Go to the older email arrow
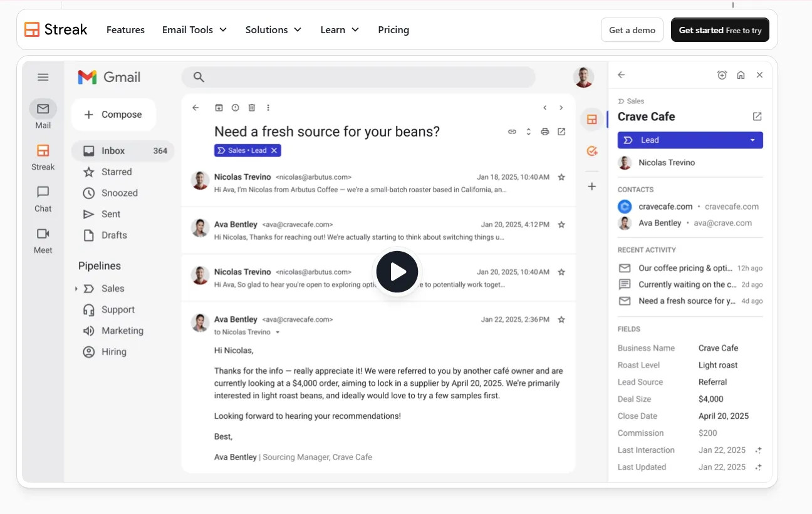812x514 pixels. [561, 108]
